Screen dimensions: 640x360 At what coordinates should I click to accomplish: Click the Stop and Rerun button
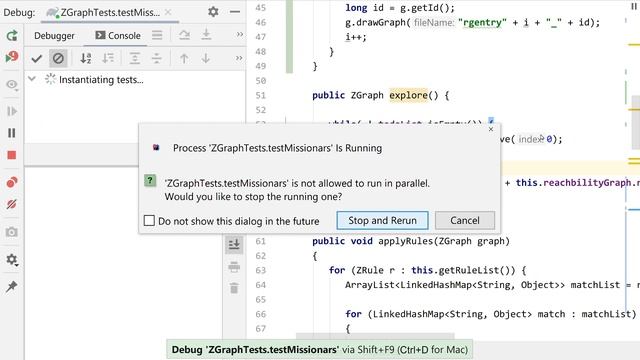[382, 220]
